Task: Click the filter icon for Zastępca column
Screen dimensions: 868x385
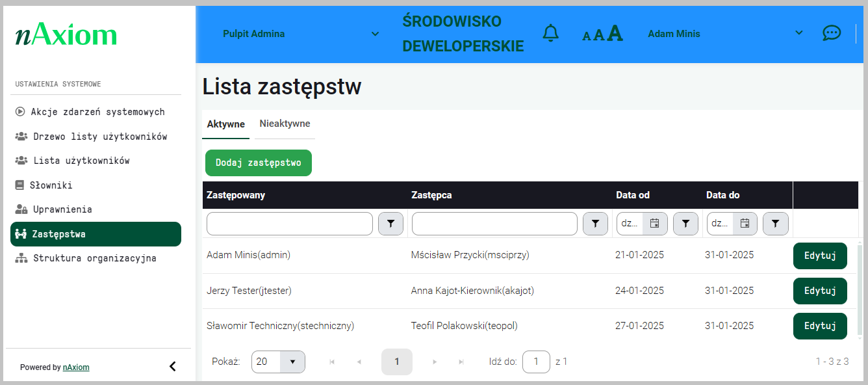Action: (x=595, y=224)
